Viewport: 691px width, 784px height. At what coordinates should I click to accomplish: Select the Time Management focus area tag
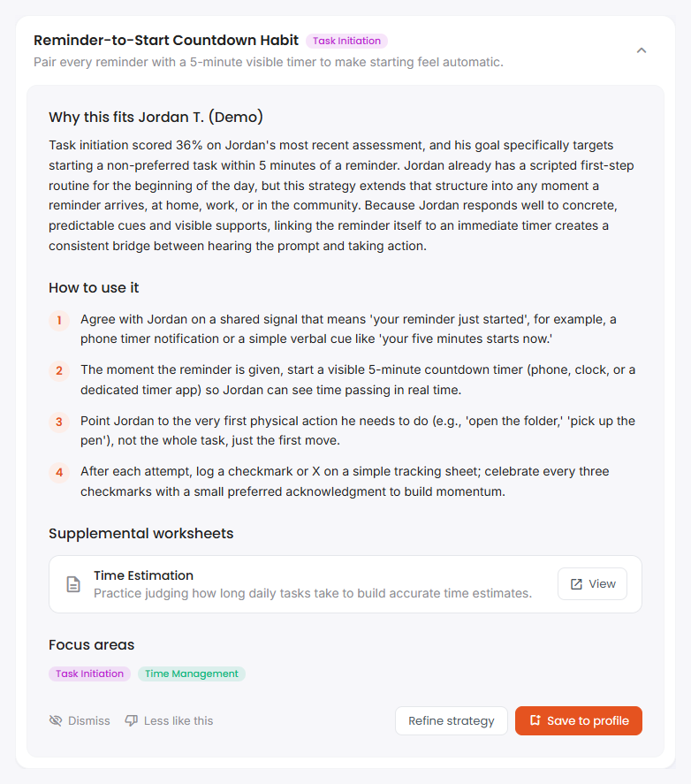(192, 674)
